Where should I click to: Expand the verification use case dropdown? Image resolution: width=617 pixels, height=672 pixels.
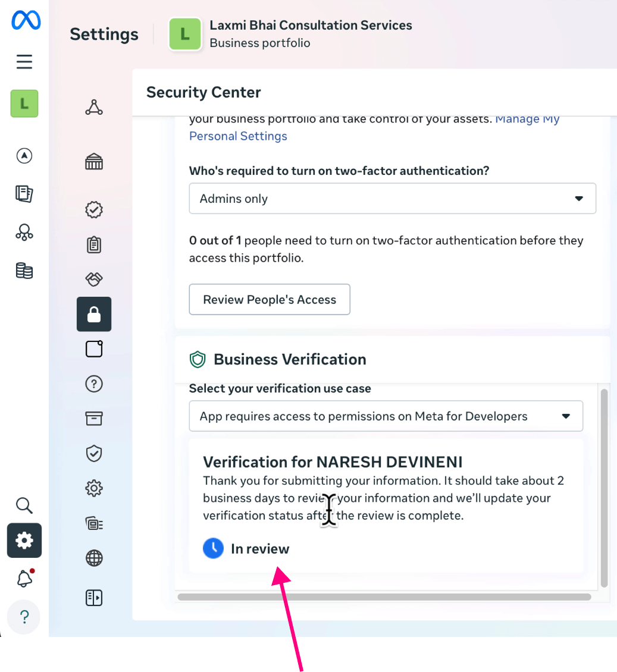[386, 416]
